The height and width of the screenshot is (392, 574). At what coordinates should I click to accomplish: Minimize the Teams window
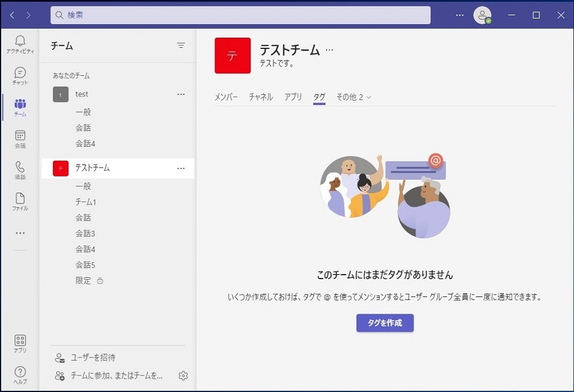[x=511, y=15]
